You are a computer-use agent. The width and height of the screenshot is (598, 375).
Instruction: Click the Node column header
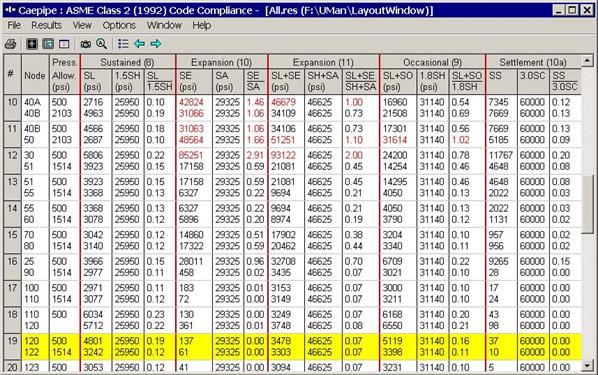[35, 74]
